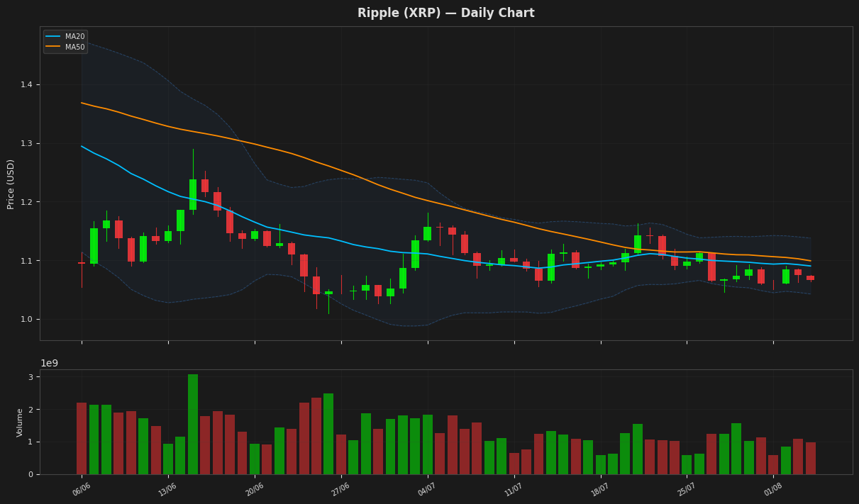This screenshot has width=859, height=504.
Task: Click the Price (USD) axis label
Action: [x=11, y=184]
